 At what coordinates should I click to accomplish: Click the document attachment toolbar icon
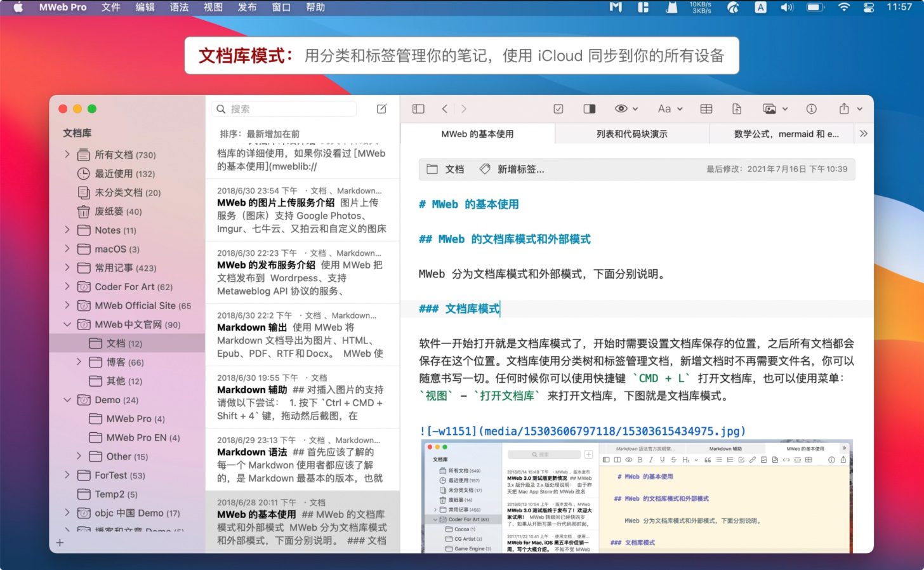(x=737, y=109)
